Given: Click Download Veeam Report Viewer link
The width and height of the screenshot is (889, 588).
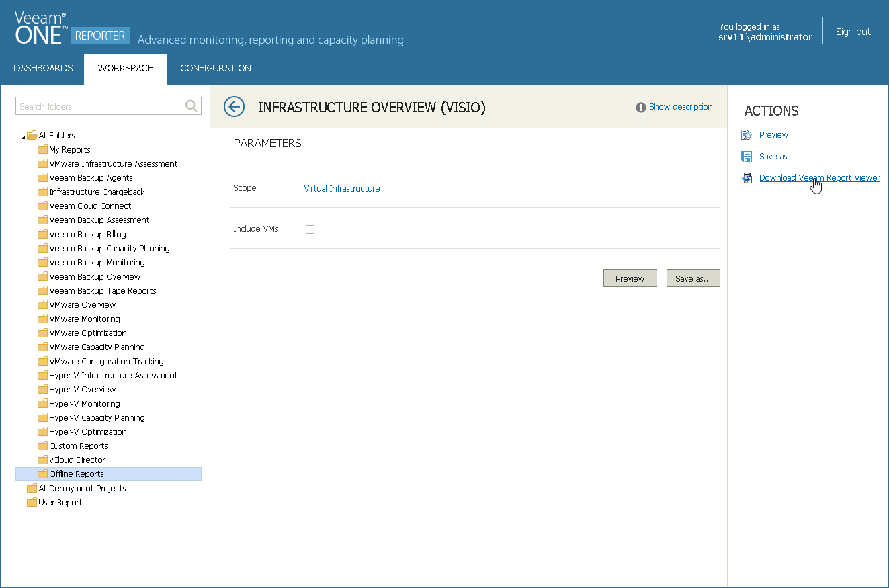Looking at the screenshot, I should (x=819, y=178).
